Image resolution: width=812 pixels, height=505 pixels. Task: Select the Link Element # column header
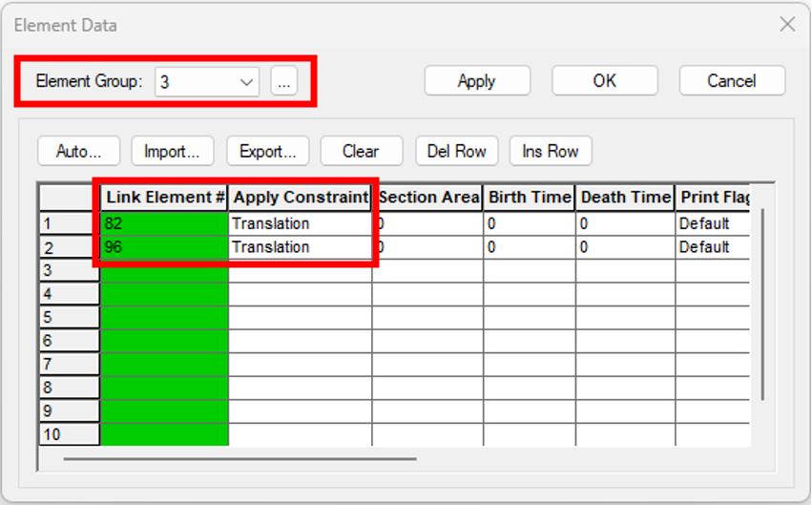164,198
